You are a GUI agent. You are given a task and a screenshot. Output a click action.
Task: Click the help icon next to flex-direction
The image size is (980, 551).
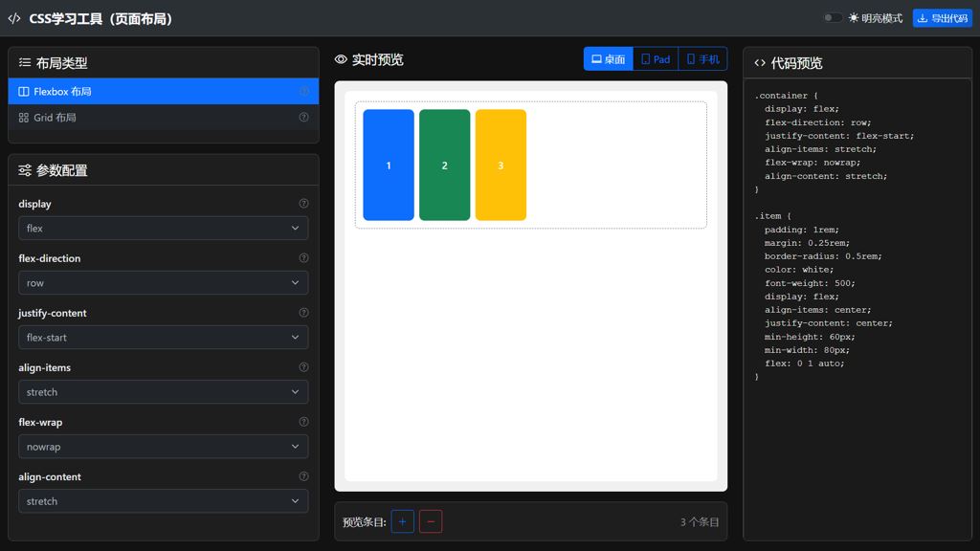click(x=304, y=258)
